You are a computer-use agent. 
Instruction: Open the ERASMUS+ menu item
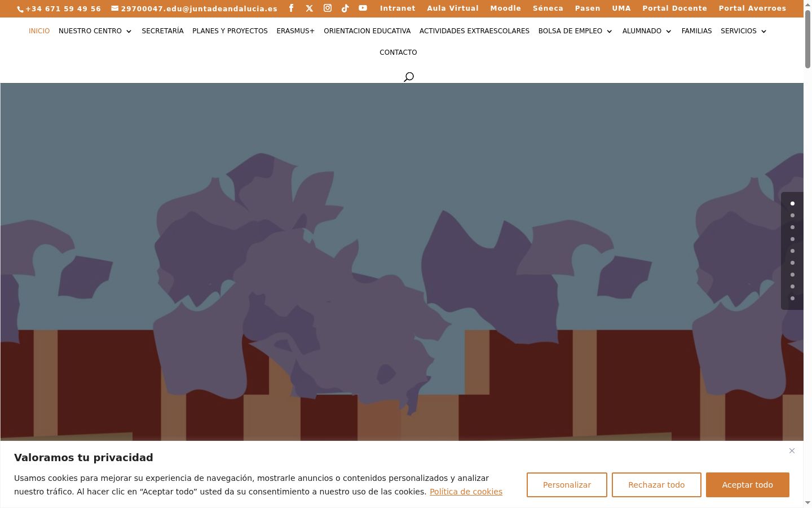295,31
